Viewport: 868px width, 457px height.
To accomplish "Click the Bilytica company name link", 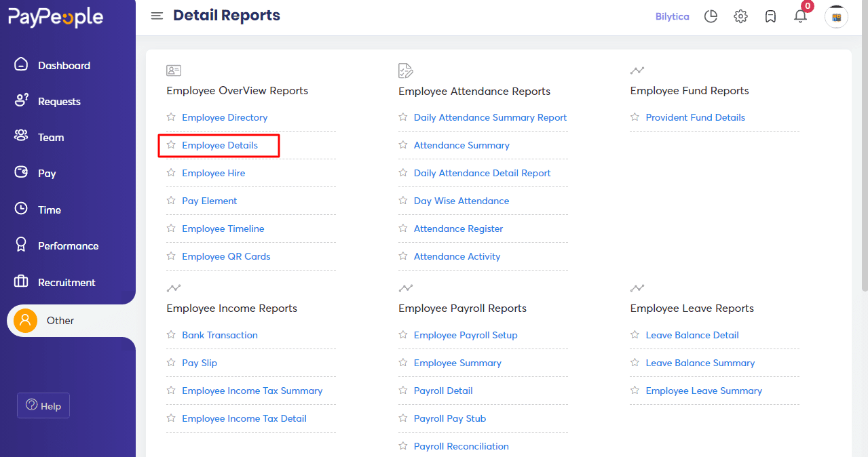I will click(x=672, y=16).
